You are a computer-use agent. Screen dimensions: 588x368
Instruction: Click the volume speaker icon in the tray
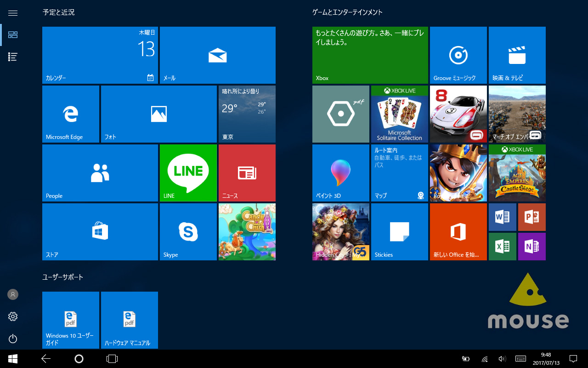click(x=502, y=358)
